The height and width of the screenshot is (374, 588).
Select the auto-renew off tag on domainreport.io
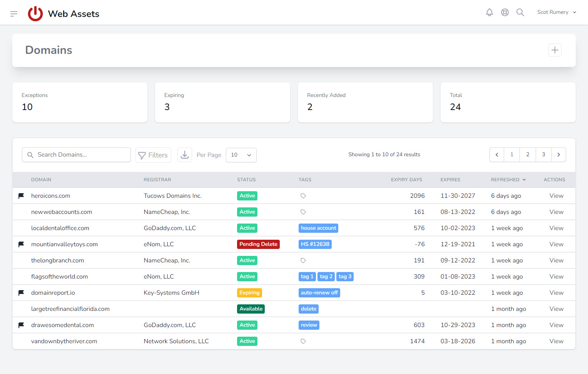pos(319,292)
